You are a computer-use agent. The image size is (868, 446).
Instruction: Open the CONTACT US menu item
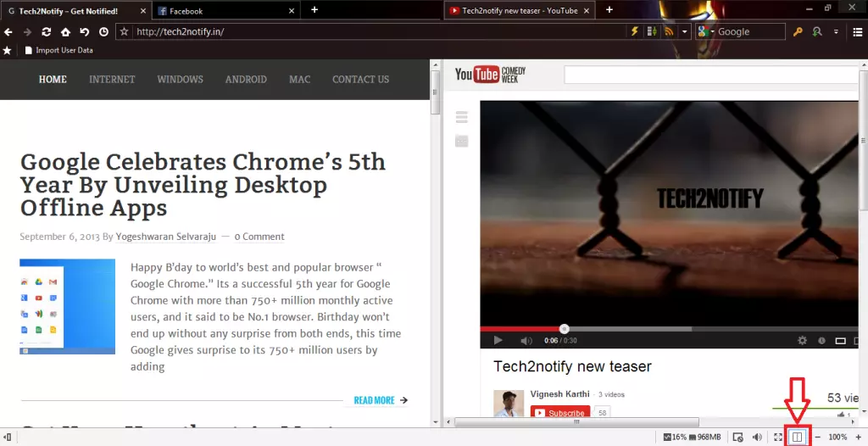360,79
